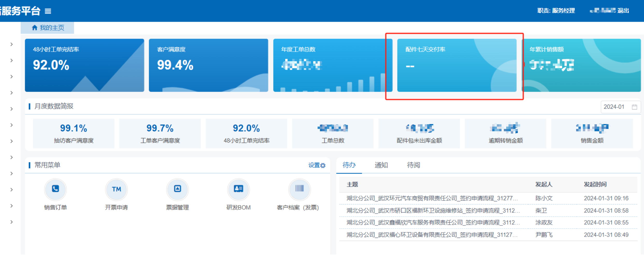Click the 设置 link in 常用菜单
The image size is (644, 262).
click(314, 165)
